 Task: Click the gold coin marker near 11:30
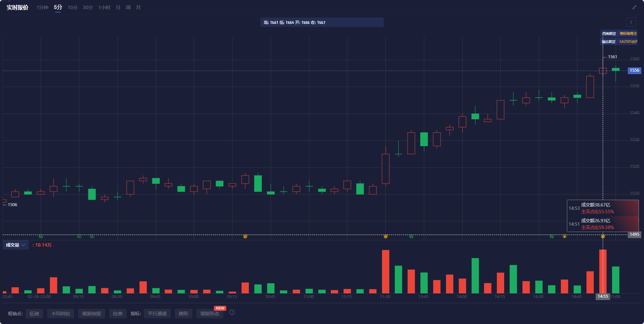(x=385, y=236)
